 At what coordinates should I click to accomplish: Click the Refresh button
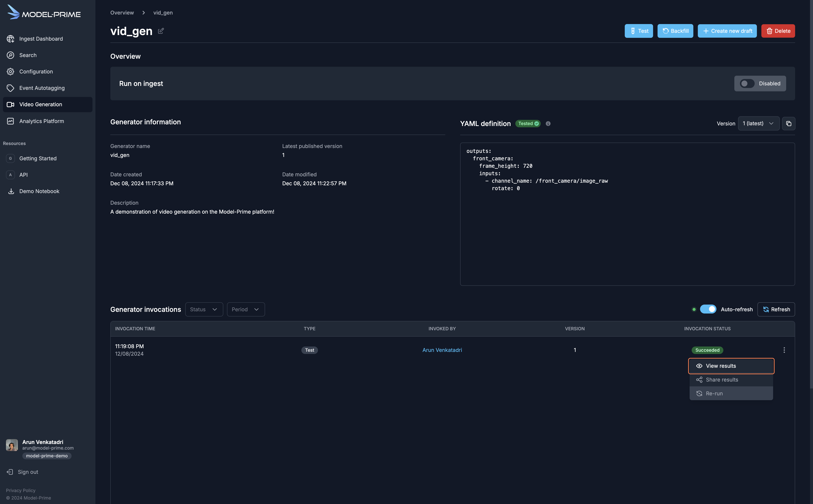[776, 309]
